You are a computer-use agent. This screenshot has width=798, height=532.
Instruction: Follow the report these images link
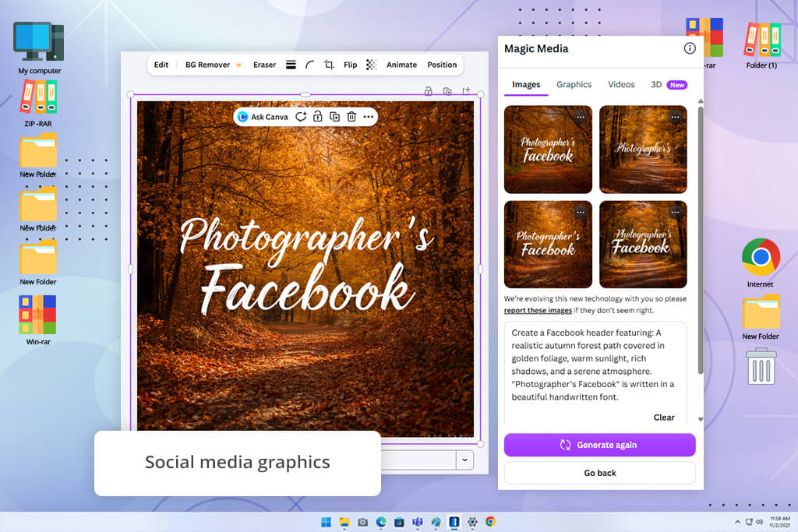coord(538,310)
